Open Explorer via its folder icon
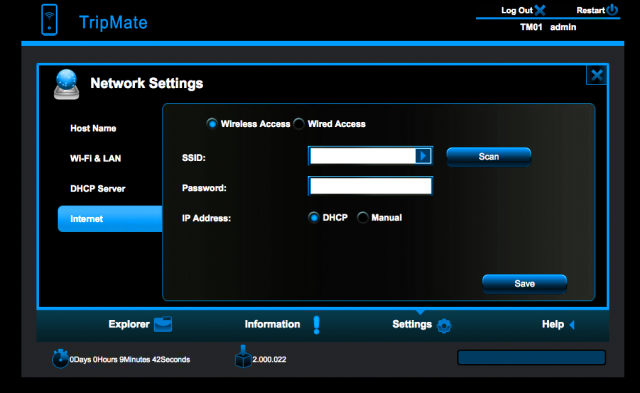640x393 pixels. (163, 324)
